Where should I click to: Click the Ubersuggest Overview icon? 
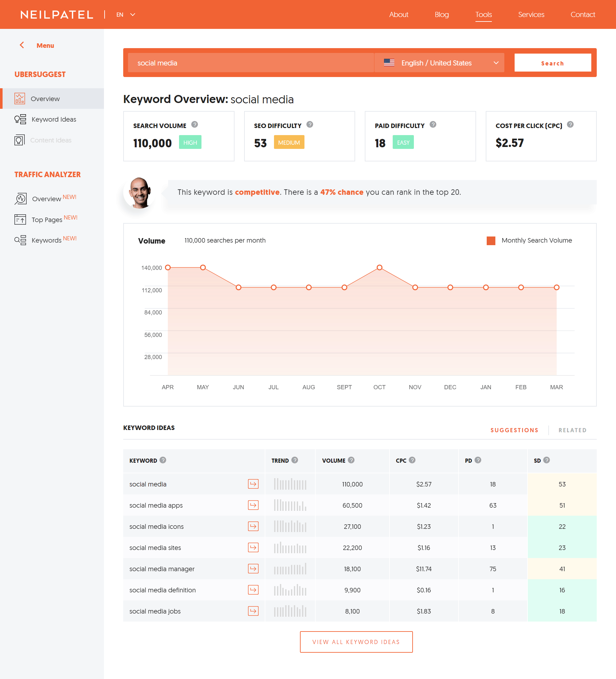[x=20, y=98]
